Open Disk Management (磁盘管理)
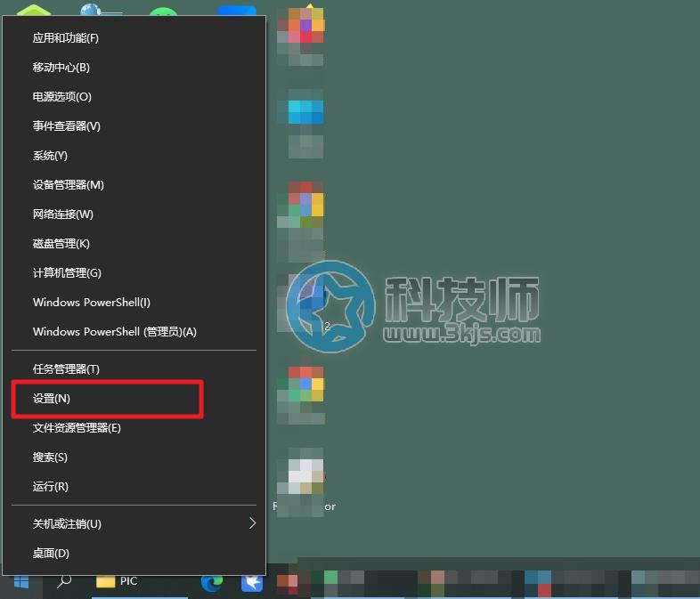 point(134,244)
